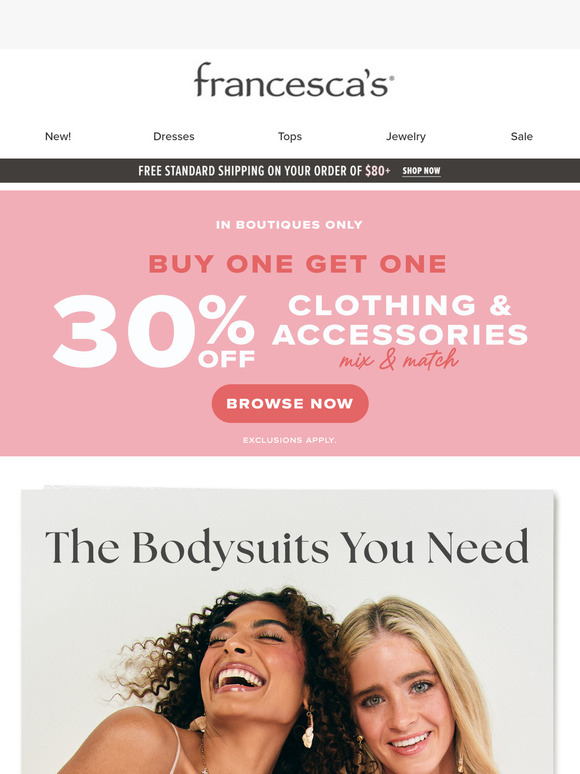The width and height of the screenshot is (580, 774).
Task: Click the $80+ amount in shipping banner
Action: (x=378, y=171)
